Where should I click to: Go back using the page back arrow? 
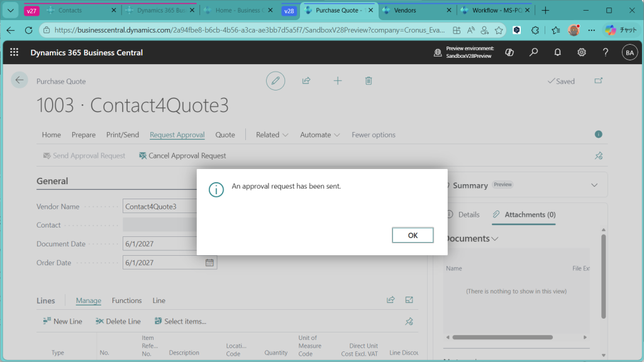pyautogui.click(x=19, y=80)
